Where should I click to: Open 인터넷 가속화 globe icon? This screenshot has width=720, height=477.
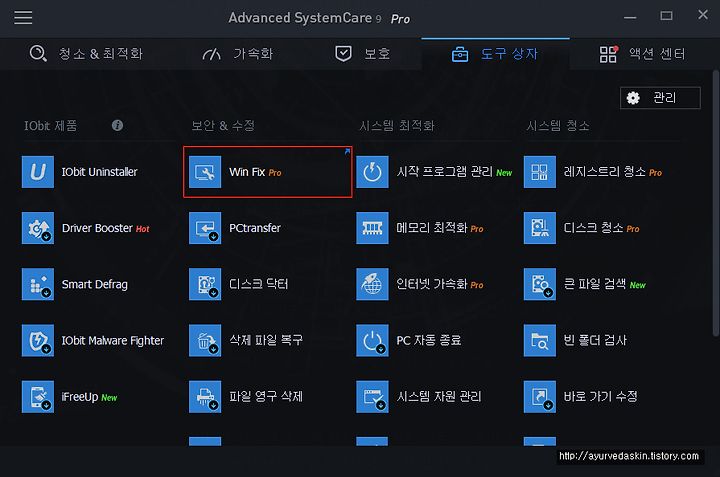[372, 284]
